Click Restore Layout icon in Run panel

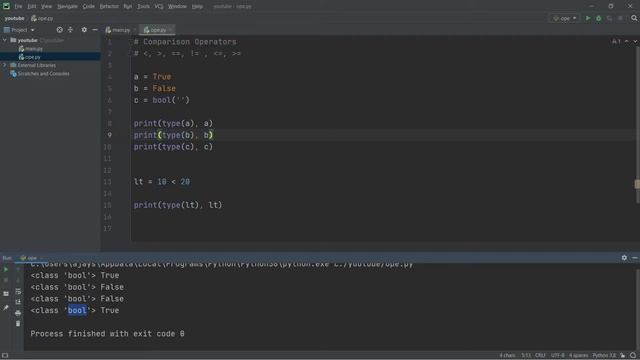[x=6, y=294]
